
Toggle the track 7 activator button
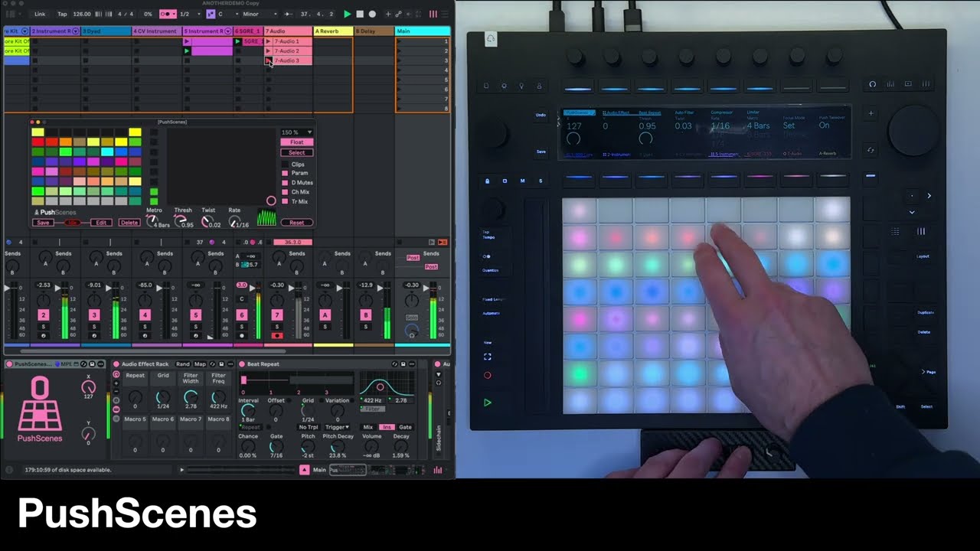pos(277,315)
